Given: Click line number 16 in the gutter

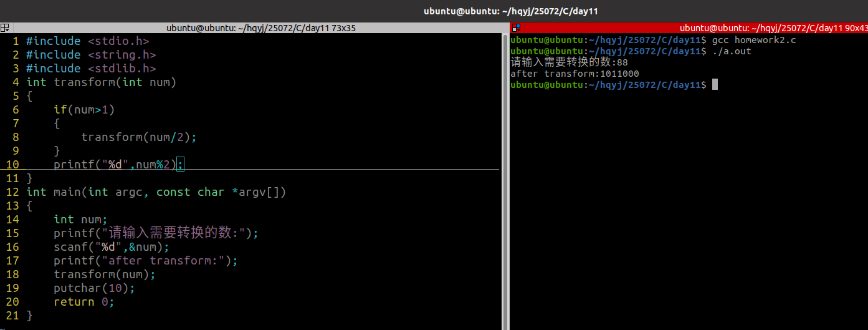Looking at the screenshot, I should 12,247.
